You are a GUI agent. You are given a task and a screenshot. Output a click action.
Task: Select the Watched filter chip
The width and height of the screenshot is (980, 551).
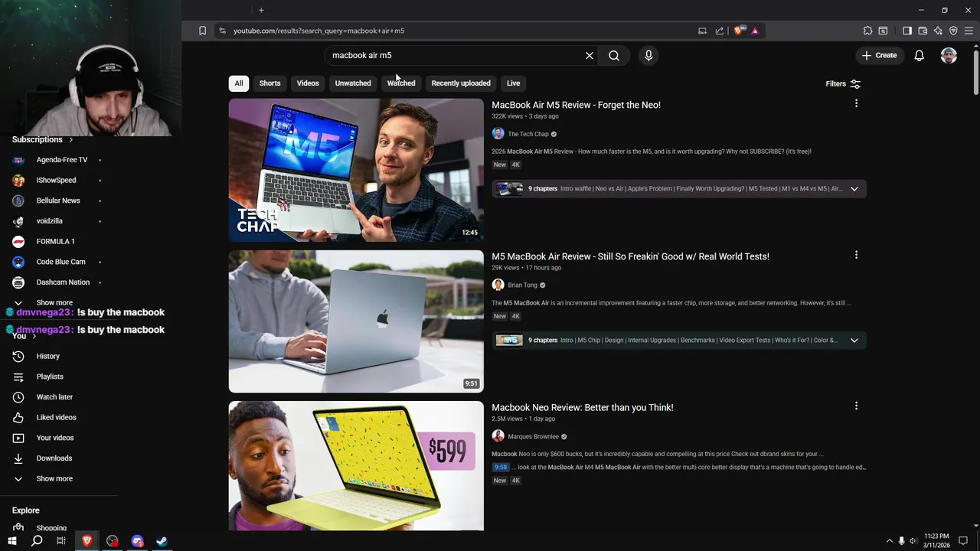pos(401,83)
